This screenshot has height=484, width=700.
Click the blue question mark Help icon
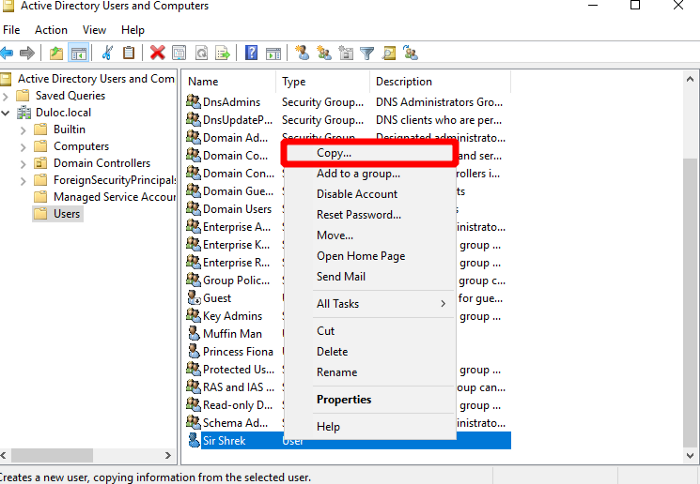pyautogui.click(x=251, y=53)
